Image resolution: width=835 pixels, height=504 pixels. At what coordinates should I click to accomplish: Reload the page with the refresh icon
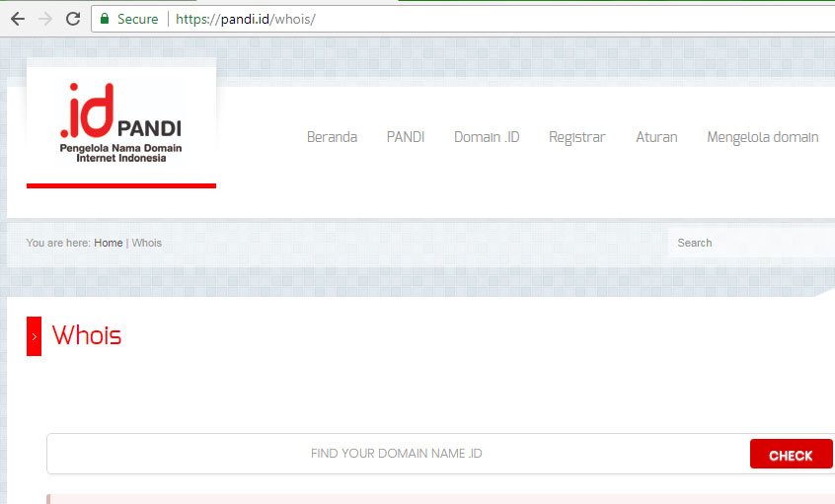click(x=72, y=19)
